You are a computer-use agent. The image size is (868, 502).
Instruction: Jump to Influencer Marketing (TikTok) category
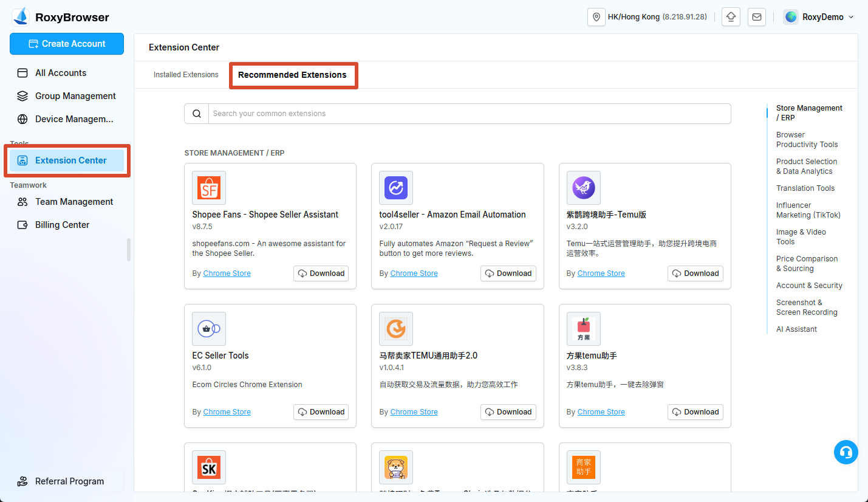tap(808, 210)
